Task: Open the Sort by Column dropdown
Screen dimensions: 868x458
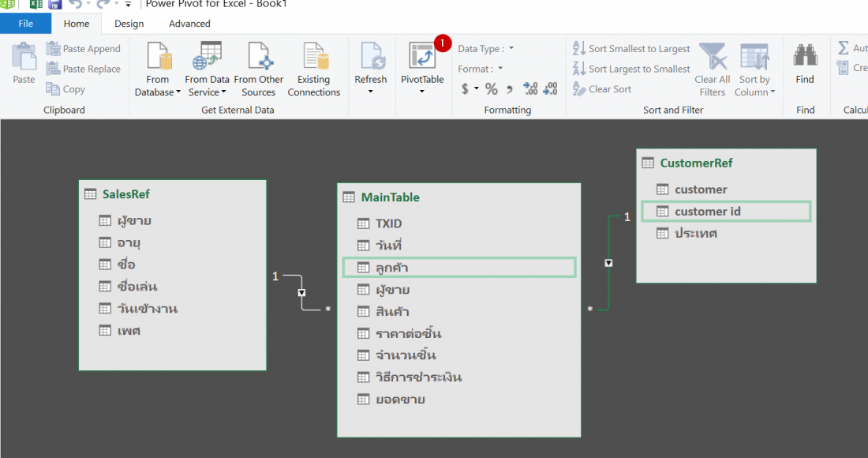Action: [x=754, y=69]
